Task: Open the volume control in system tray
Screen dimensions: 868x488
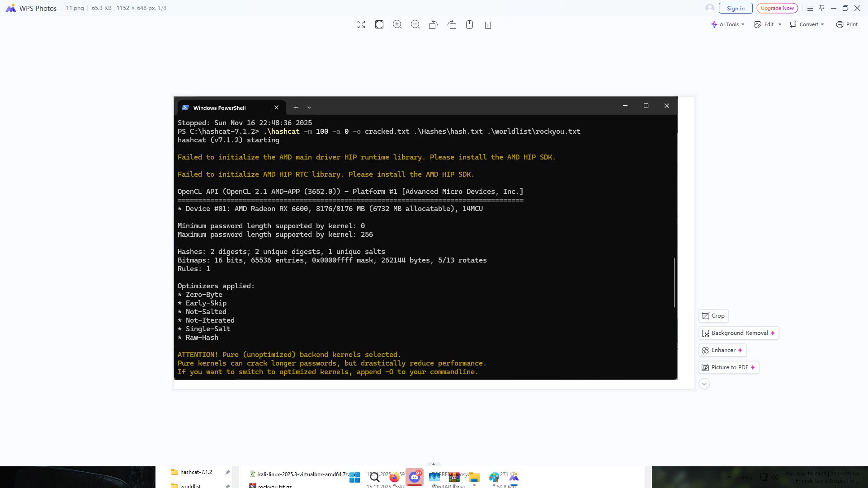Action: [775, 477]
